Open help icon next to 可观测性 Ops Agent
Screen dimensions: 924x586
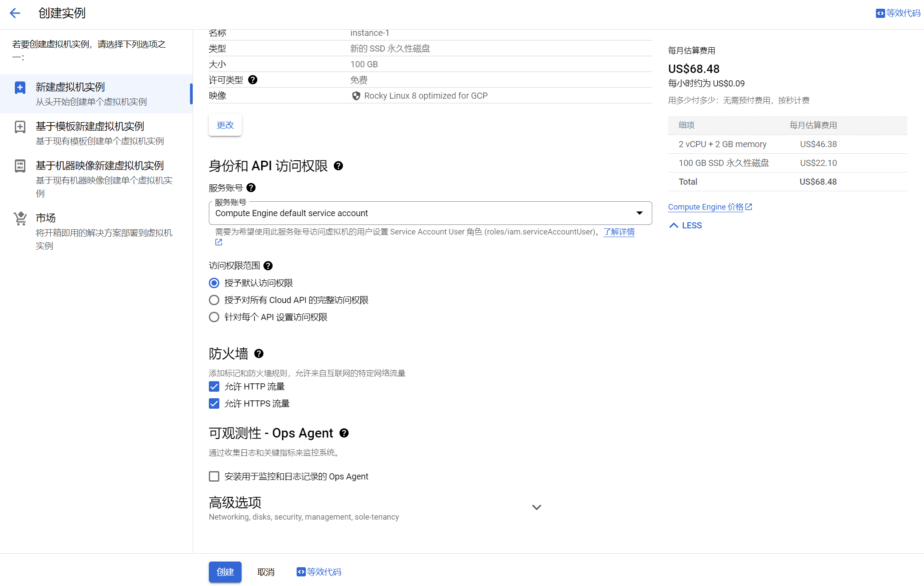click(x=344, y=433)
